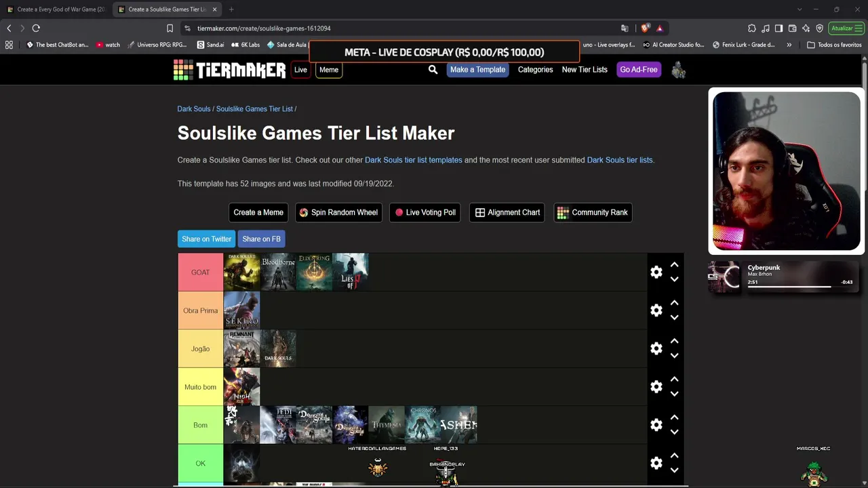
Task: Open the Meme menu item
Action: (329, 70)
